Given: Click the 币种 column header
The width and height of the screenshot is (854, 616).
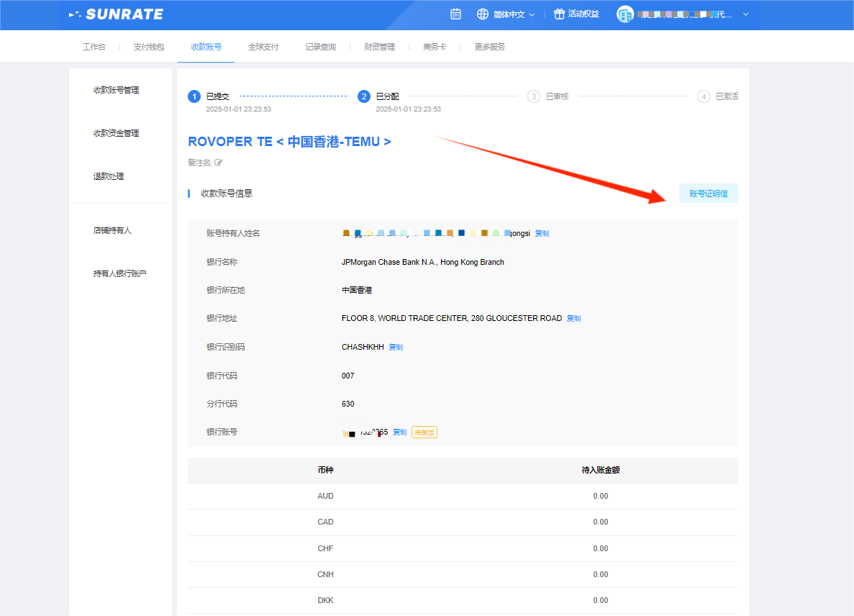Looking at the screenshot, I should pyautogui.click(x=326, y=470).
